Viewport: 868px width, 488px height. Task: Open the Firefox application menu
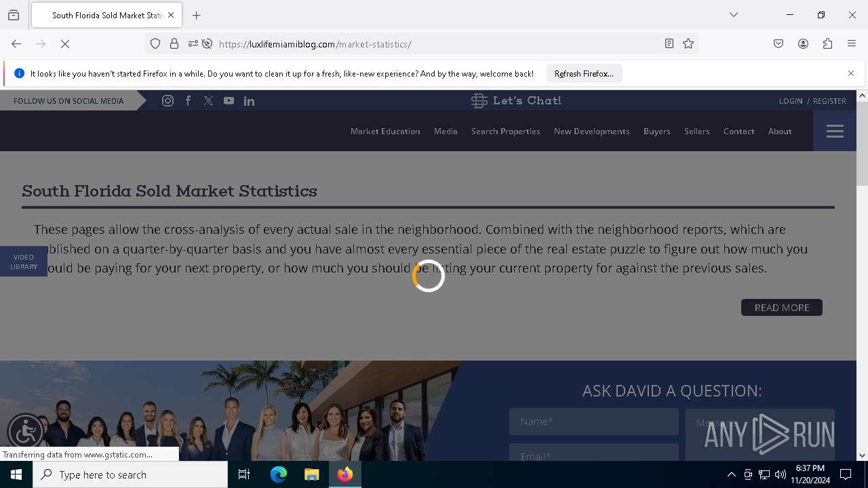point(852,43)
